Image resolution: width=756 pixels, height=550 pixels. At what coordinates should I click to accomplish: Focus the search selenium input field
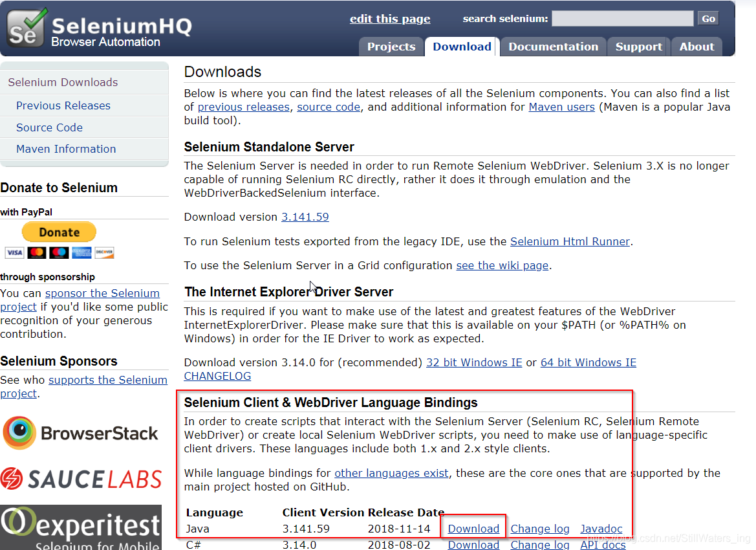(x=622, y=18)
